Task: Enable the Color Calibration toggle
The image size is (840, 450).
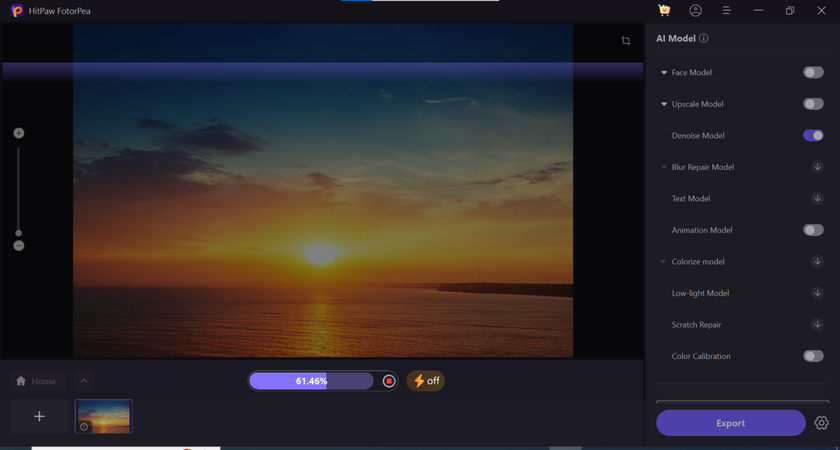Action: [x=813, y=356]
